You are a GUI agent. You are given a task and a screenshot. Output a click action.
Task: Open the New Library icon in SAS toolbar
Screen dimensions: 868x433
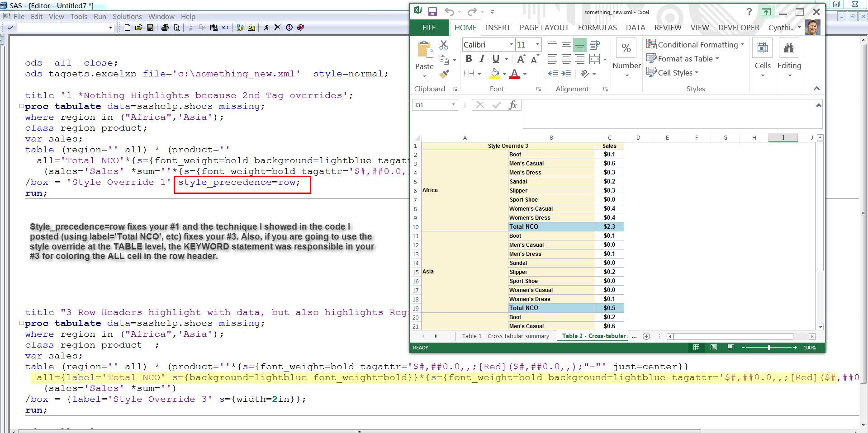coord(240,28)
